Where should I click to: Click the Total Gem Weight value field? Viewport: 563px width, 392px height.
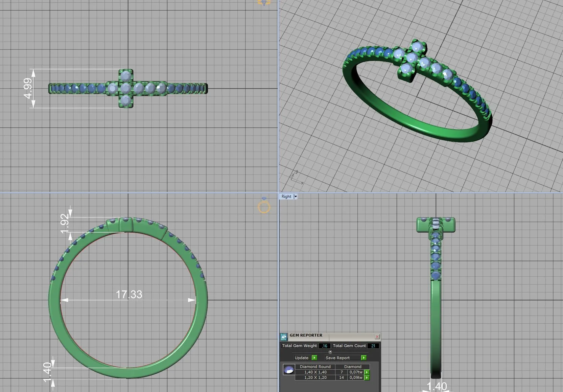point(324,346)
